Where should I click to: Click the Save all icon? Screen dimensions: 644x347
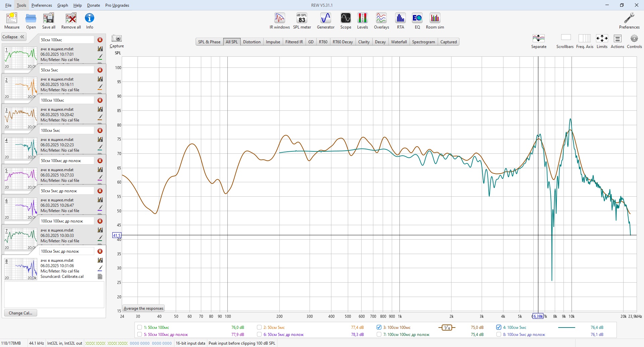click(x=49, y=21)
